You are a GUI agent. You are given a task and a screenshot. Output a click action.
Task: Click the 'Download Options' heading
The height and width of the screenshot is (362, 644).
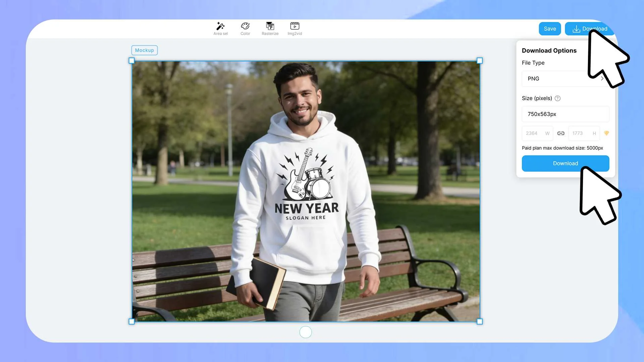[x=549, y=51]
